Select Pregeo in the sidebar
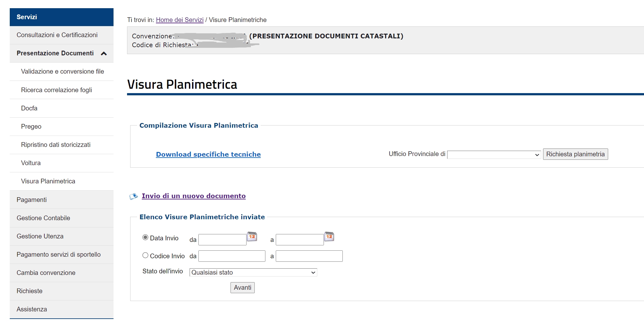 pos(31,126)
